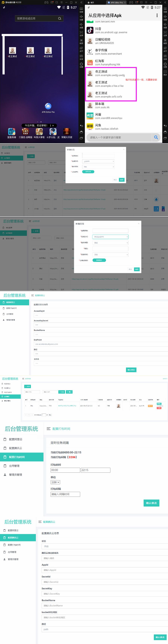Expand the 自动生成APK 生成方式 dropdown
This screenshot has width=168, height=644.
coord(110,237)
